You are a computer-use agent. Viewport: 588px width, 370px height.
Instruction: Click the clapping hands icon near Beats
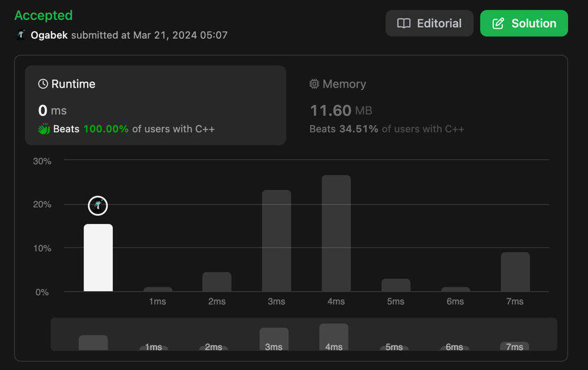click(44, 129)
